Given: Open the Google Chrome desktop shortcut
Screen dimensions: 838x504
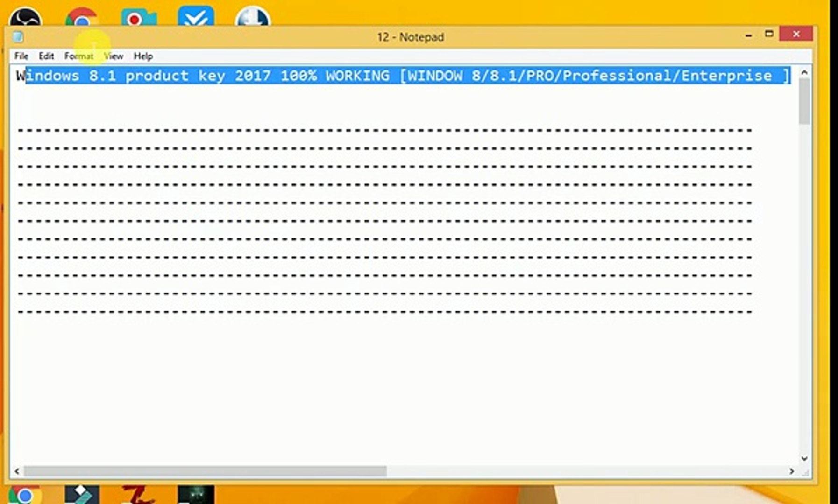Looking at the screenshot, I should (82, 18).
